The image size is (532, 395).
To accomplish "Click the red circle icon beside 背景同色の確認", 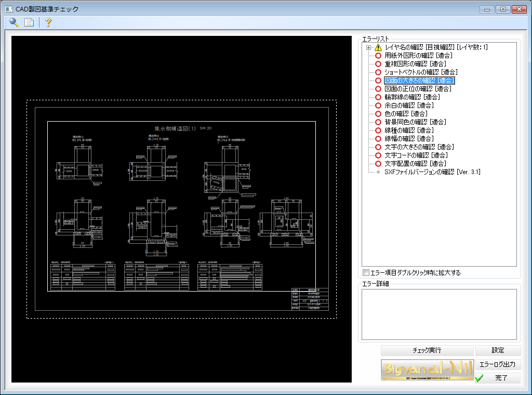I will (x=378, y=122).
